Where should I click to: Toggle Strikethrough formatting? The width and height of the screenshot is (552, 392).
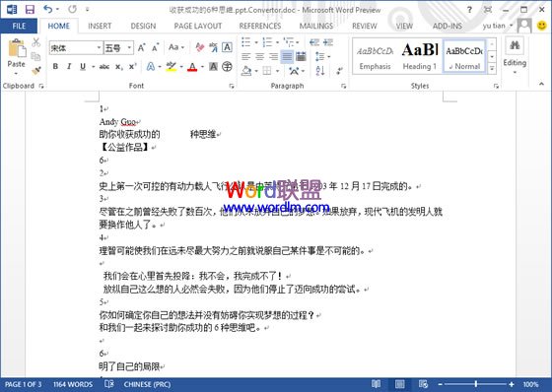[x=103, y=66]
